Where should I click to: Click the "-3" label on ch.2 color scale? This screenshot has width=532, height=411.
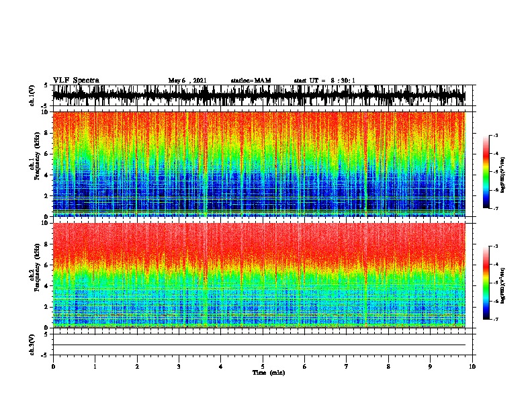coord(496,246)
